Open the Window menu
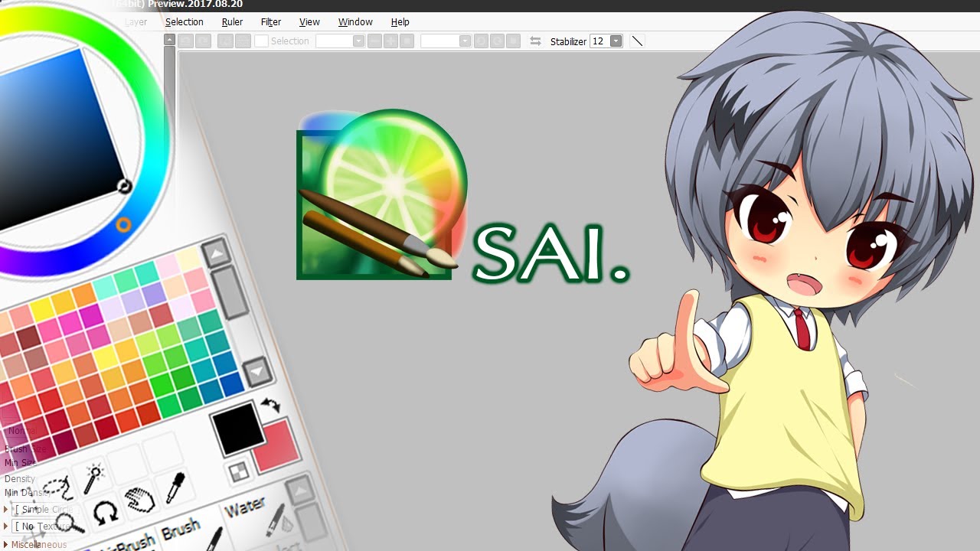Screen dimensions: 980x551 [355, 22]
